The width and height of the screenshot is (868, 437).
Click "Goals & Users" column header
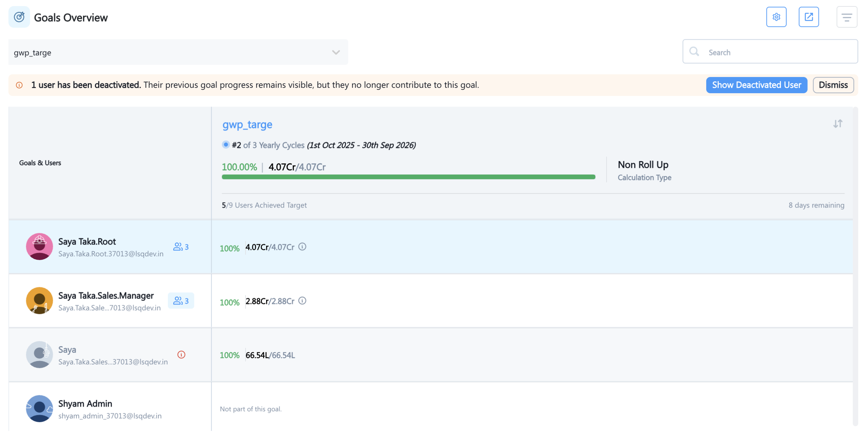pos(40,163)
